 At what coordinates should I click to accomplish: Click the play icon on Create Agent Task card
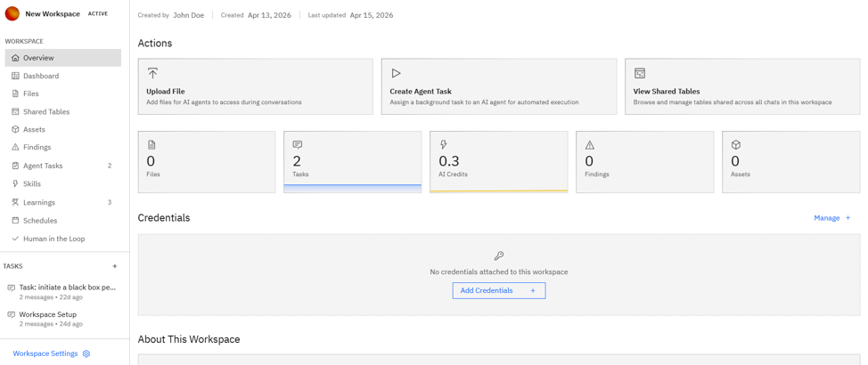(x=396, y=74)
